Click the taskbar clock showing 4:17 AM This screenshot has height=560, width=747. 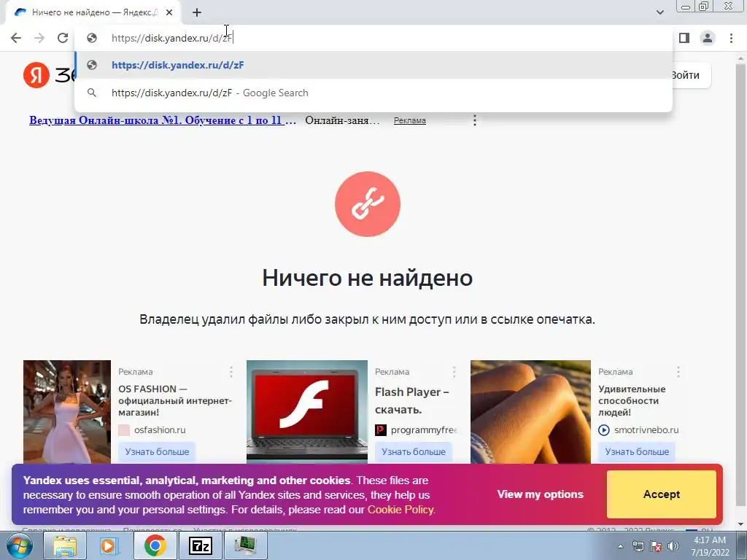click(x=710, y=546)
